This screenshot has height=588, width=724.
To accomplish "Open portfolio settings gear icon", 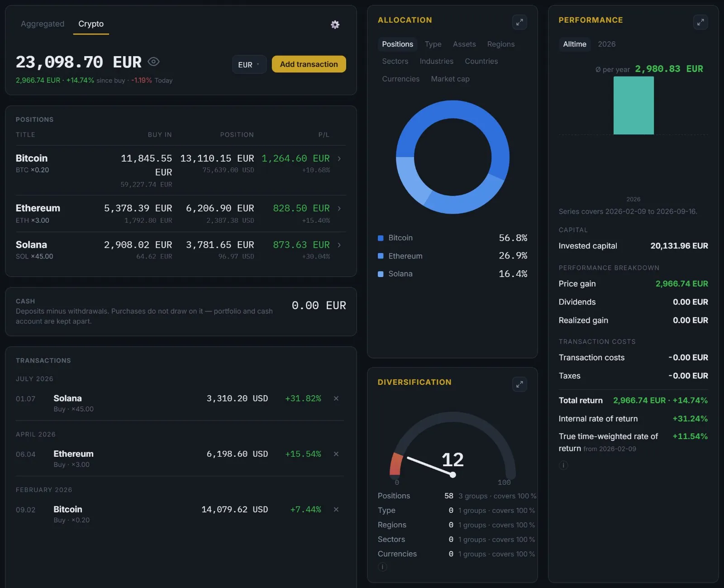I will [x=335, y=24].
